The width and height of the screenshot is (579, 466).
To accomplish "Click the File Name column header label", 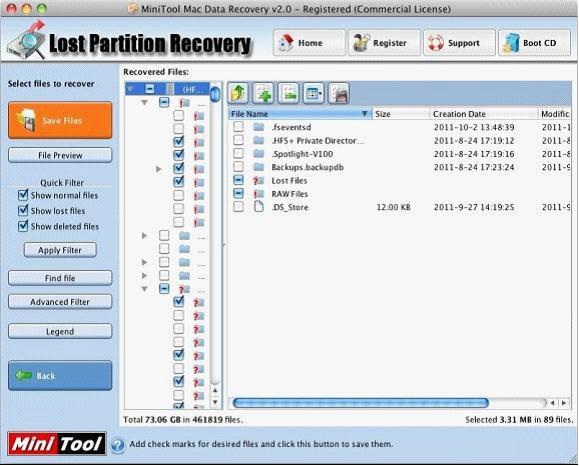I will [249, 114].
